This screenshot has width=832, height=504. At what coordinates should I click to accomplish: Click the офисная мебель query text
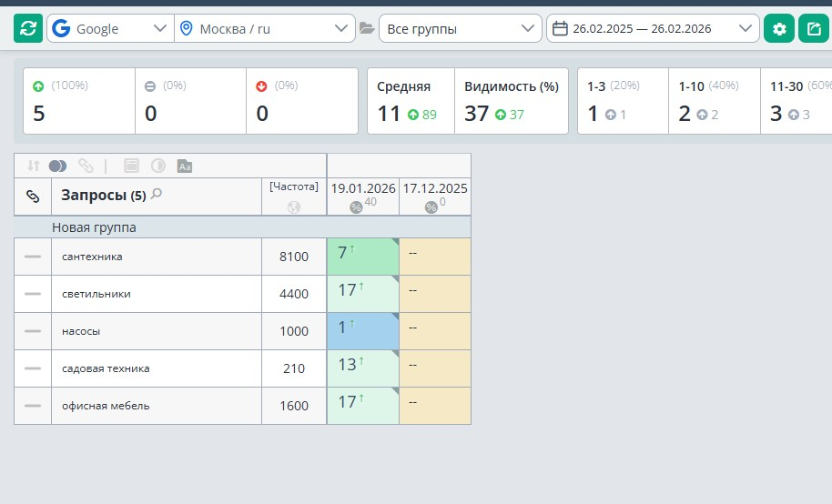pyautogui.click(x=106, y=406)
